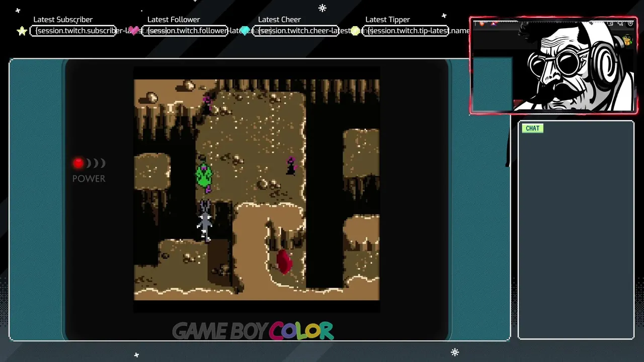Click the "POWER" text under the LED
The image size is (644, 362).
tap(89, 178)
